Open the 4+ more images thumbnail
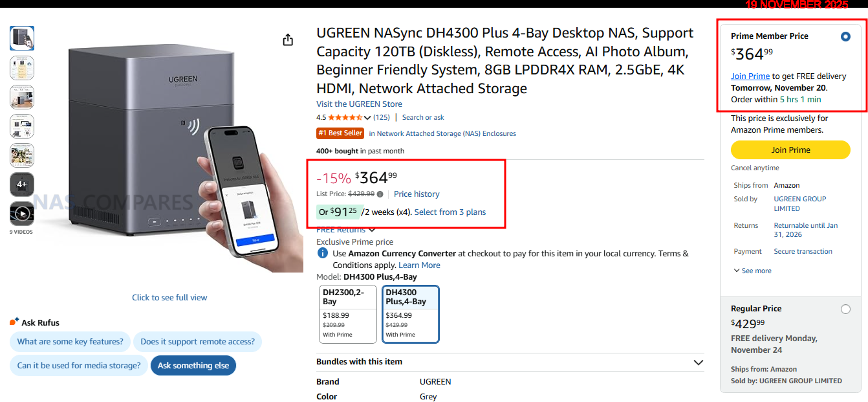The width and height of the screenshot is (868, 402). coord(22,184)
